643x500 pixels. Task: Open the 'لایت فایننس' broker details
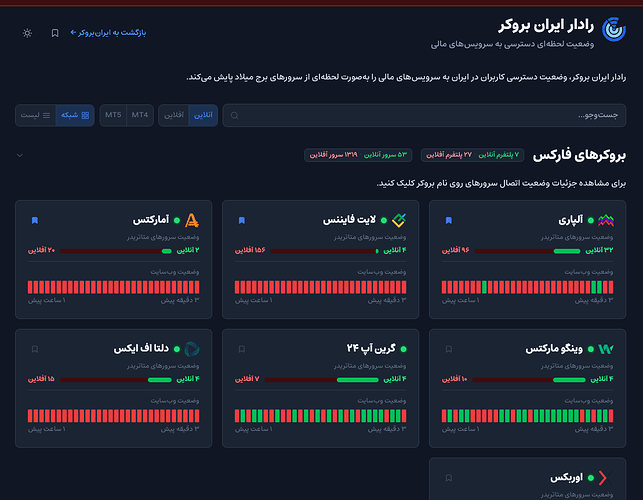click(x=349, y=220)
